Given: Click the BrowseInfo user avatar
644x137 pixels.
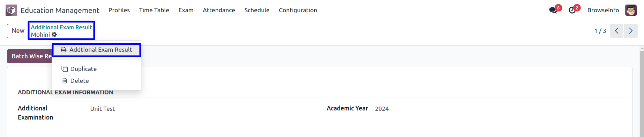Looking at the screenshot, I should pyautogui.click(x=631, y=10).
